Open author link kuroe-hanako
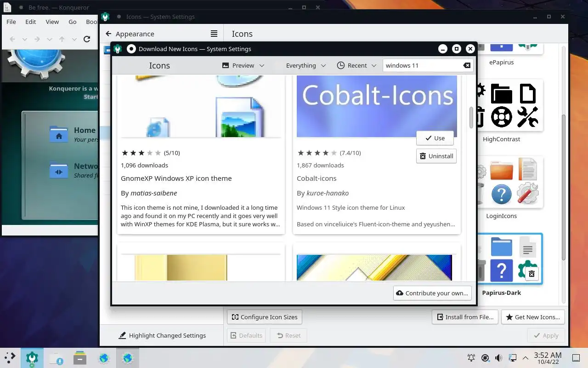 328,193
